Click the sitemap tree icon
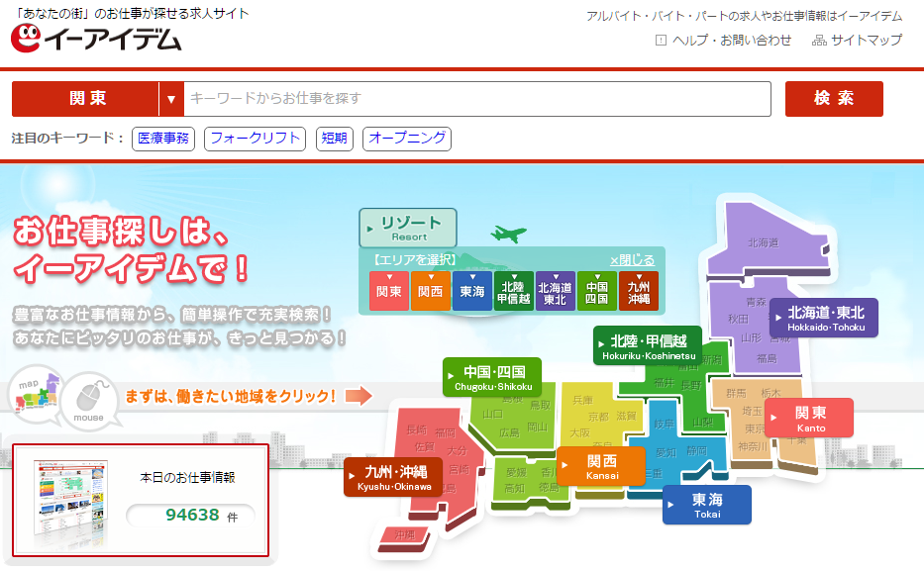Viewport: 924px width, 571px height. (819, 41)
